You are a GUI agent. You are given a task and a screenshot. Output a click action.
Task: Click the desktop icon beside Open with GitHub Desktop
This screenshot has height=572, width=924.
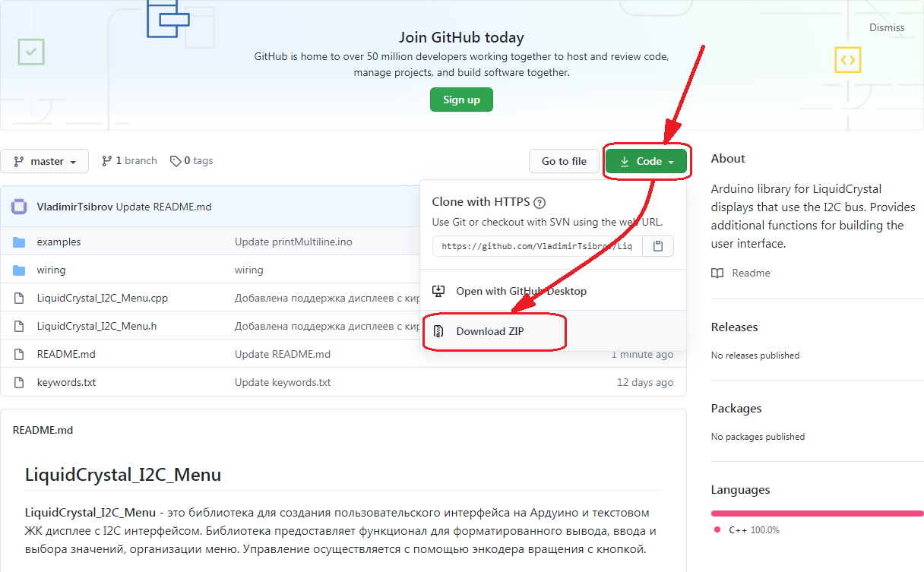point(438,291)
